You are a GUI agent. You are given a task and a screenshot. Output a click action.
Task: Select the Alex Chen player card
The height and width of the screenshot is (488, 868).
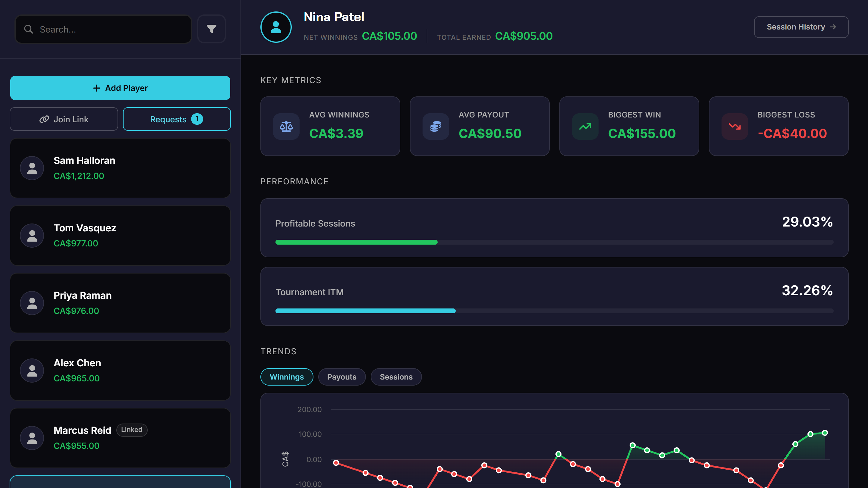click(120, 371)
